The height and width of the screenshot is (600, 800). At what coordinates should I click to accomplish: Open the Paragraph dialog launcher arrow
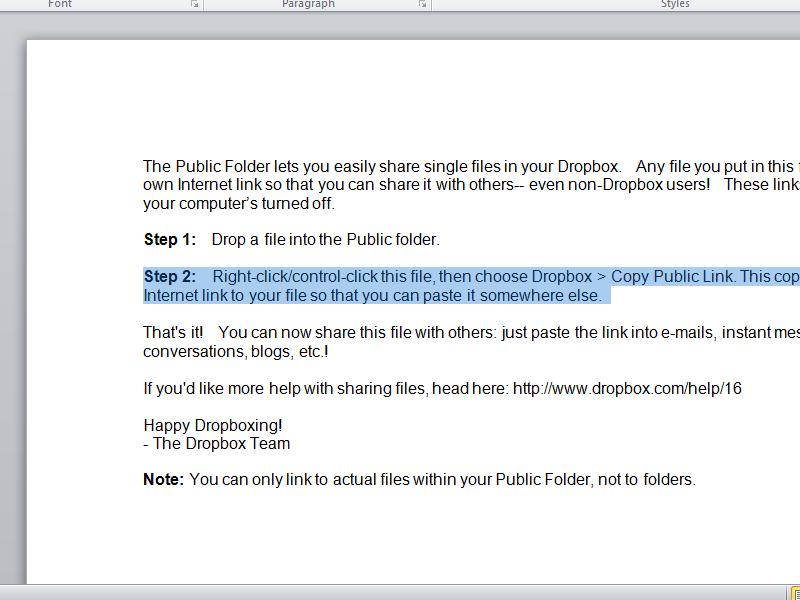pos(421,5)
